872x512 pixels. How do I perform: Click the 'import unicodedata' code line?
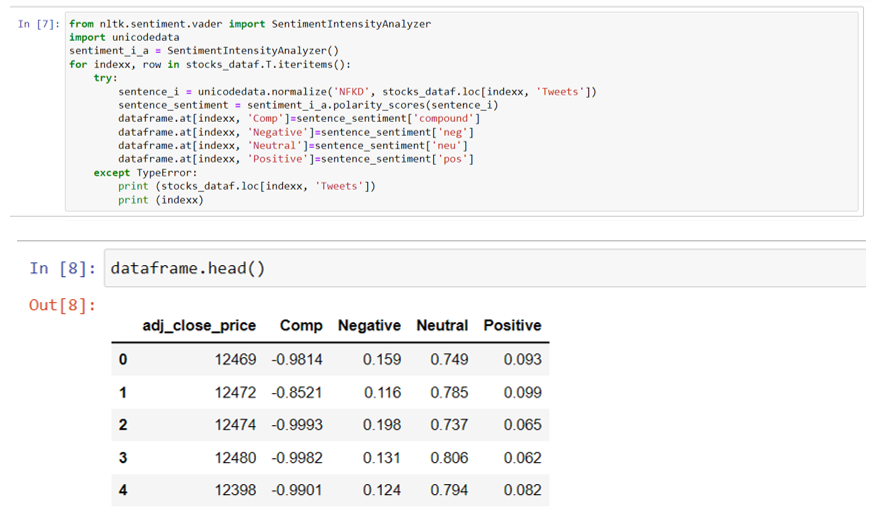(x=124, y=37)
